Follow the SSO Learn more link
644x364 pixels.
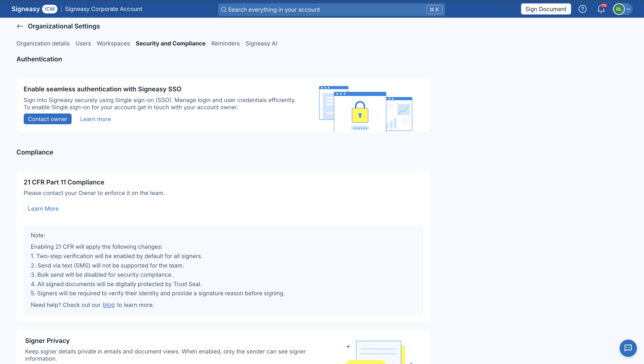click(95, 119)
